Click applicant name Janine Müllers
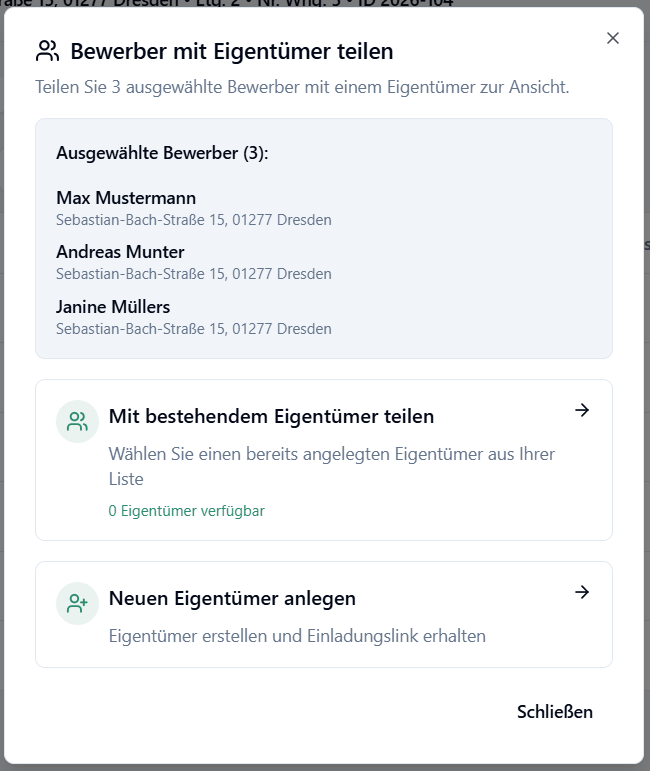This screenshot has width=650, height=771. point(113,307)
